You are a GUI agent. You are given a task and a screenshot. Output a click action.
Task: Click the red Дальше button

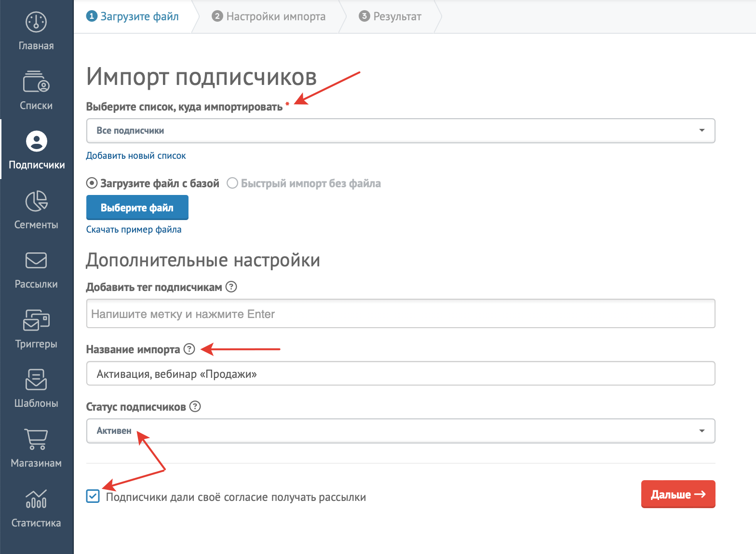(x=678, y=494)
